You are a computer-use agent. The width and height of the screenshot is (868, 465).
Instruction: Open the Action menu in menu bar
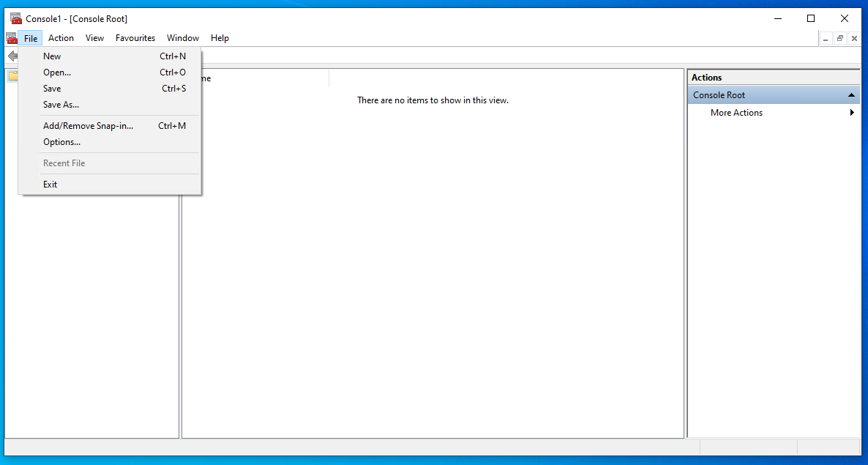coord(61,37)
